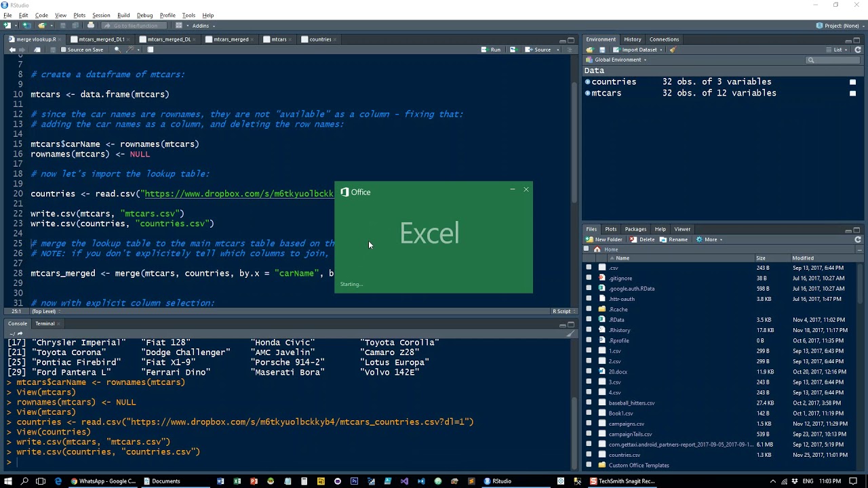Switch to the Terminal tab
This screenshot has width=868, height=488.
click(45, 323)
